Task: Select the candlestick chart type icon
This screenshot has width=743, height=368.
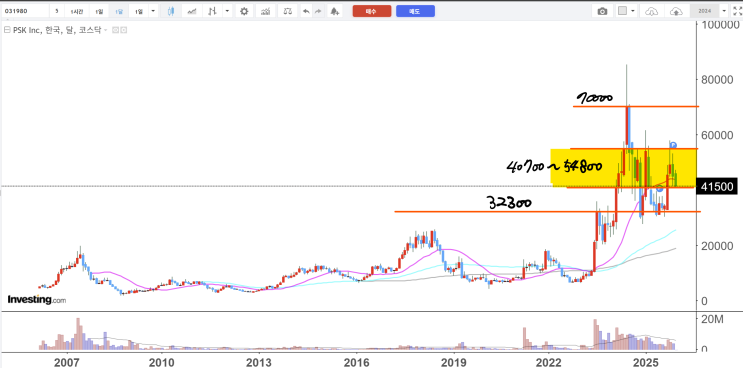Action: (x=171, y=11)
